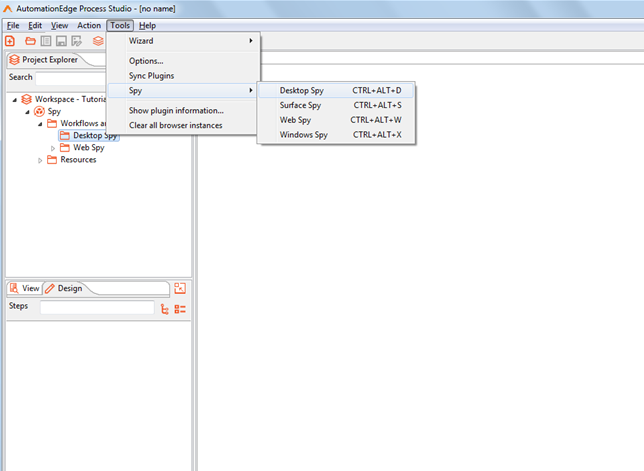Select Clear all browser instances
The width and height of the screenshot is (644, 471).
pos(184,125)
